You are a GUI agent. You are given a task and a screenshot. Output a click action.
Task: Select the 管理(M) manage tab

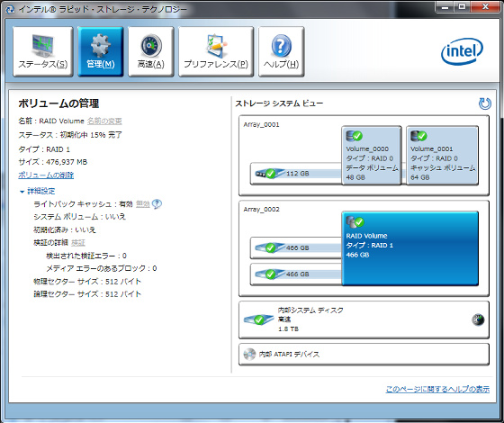pyautogui.click(x=101, y=51)
